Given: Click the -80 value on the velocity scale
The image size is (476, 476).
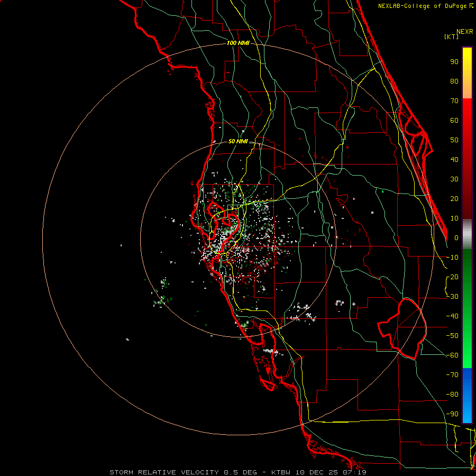Looking at the screenshot, I should click(x=452, y=395).
